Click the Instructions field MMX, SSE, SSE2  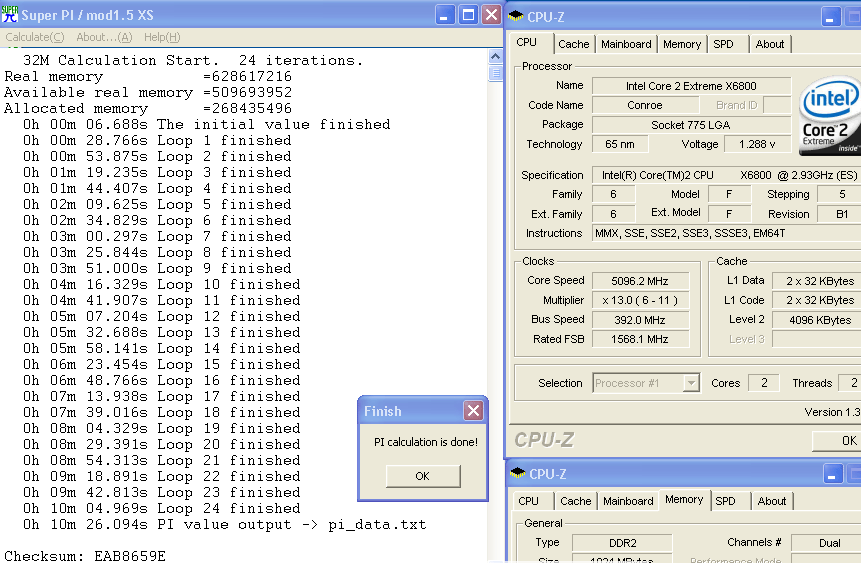726,233
